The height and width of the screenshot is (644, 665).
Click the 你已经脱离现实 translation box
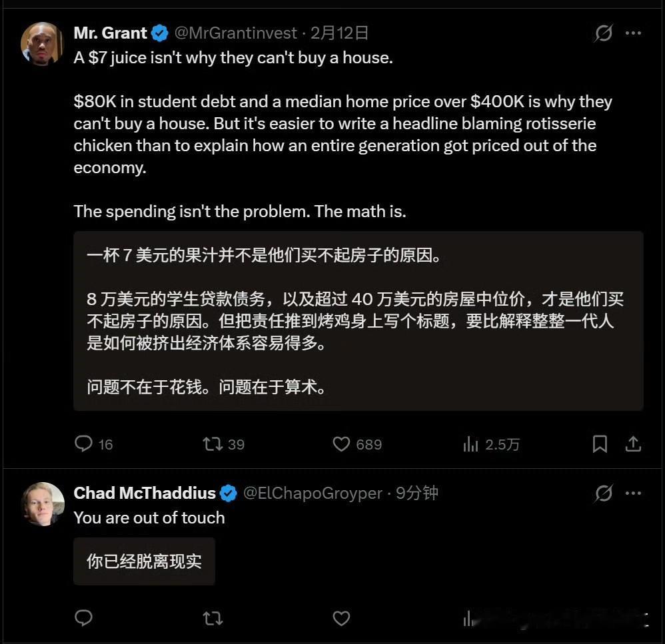144,561
